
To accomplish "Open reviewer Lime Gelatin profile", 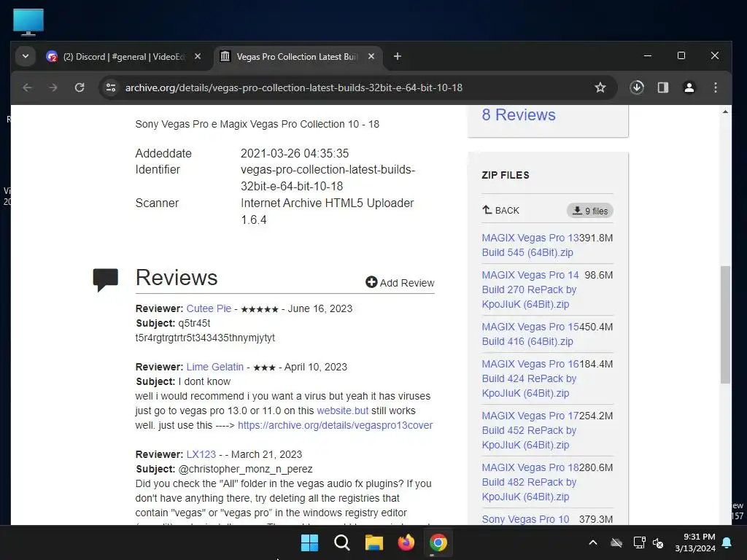I will (215, 367).
